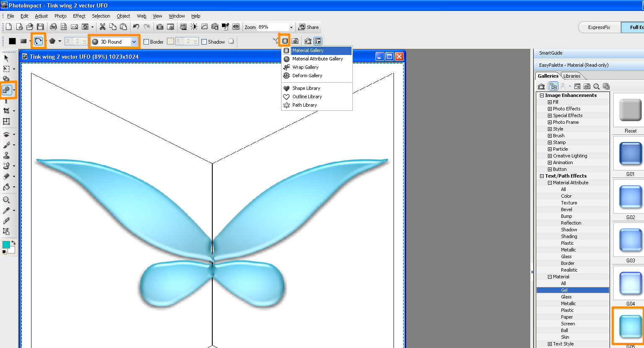This screenshot has width=644, height=348.
Task: Select the G01 gel material thumbnail
Action: pyautogui.click(x=630, y=154)
